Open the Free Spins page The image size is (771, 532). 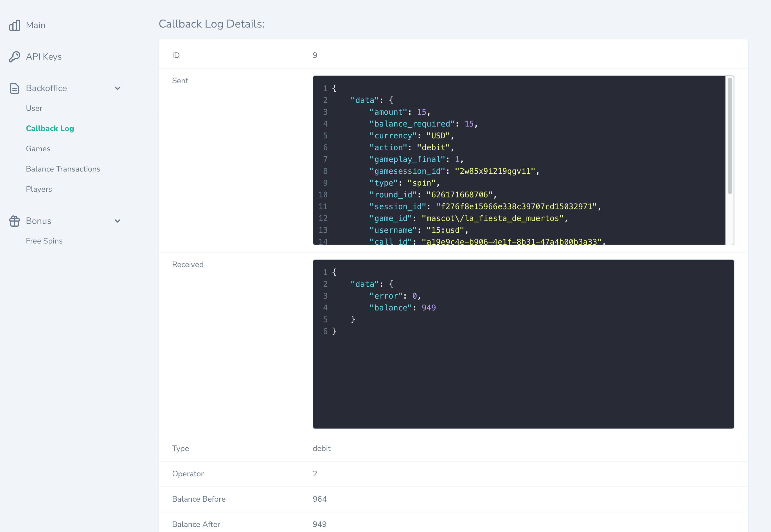point(44,241)
